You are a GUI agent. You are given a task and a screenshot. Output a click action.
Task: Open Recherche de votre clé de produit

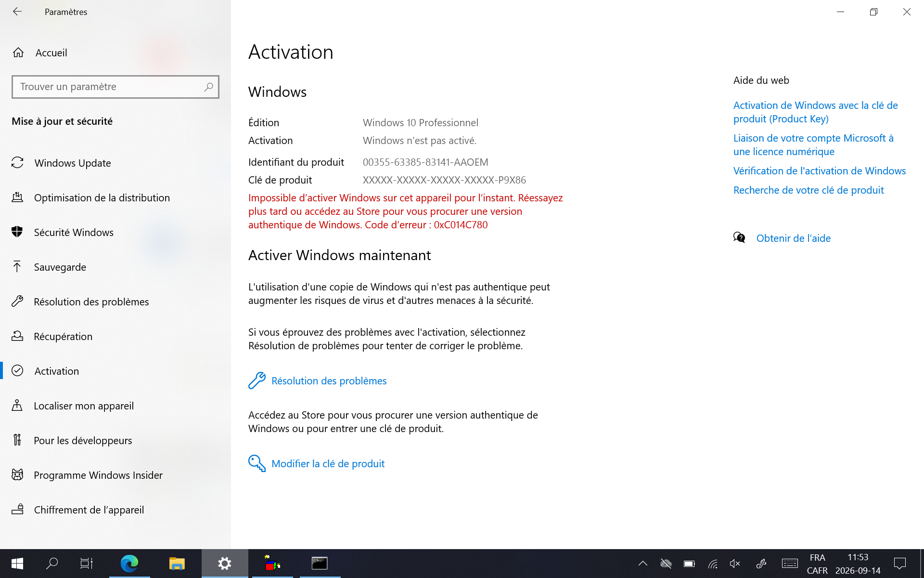[808, 190]
